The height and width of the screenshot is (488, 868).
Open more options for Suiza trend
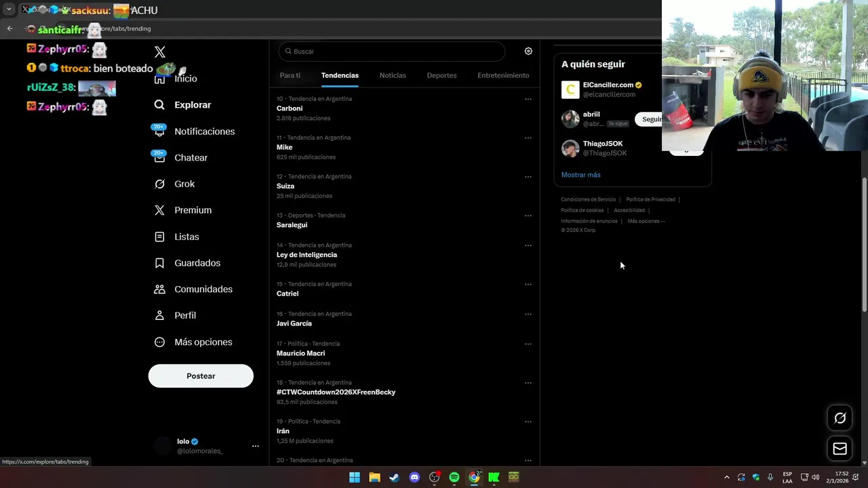tap(528, 177)
